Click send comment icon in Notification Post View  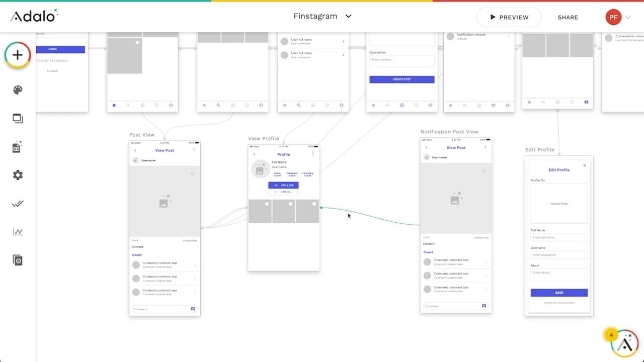coord(484,306)
